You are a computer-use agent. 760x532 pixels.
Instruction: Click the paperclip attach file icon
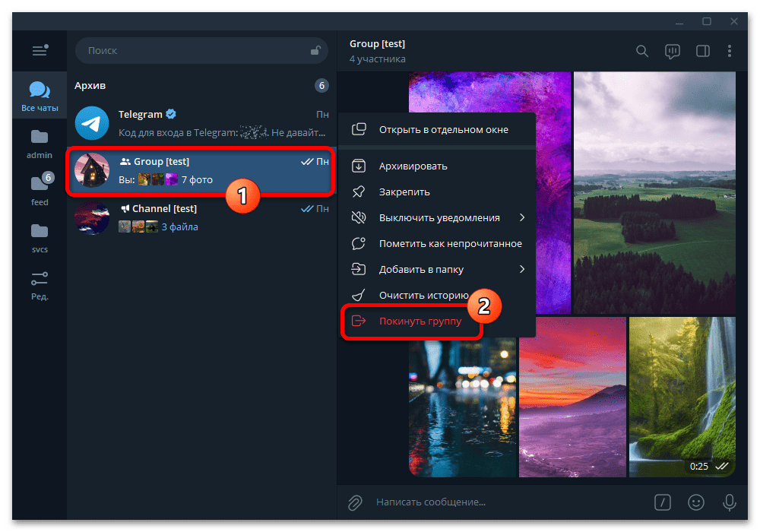point(355,502)
